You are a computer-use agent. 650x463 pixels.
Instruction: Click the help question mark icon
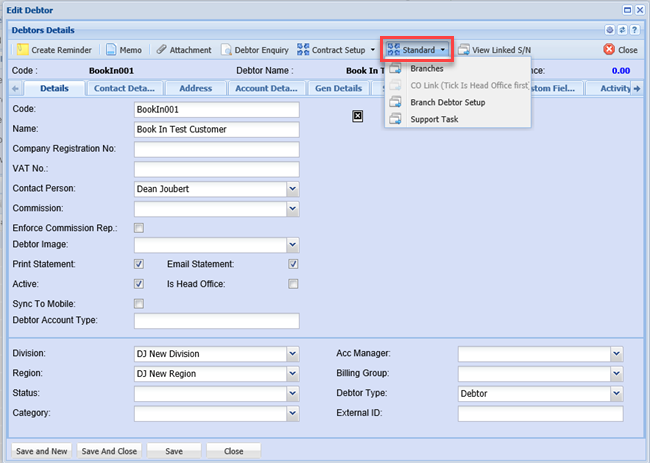point(634,30)
